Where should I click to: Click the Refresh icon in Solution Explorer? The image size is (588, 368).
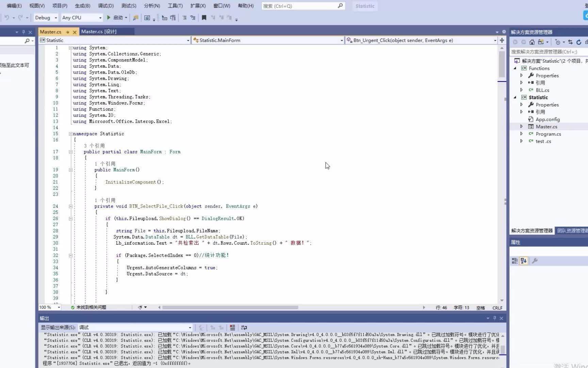[x=578, y=42]
